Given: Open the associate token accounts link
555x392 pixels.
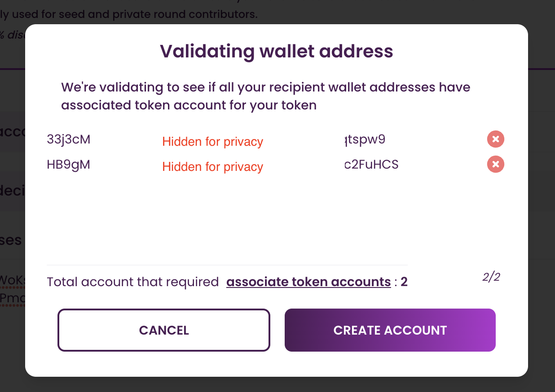Looking at the screenshot, I should [308, 282].
